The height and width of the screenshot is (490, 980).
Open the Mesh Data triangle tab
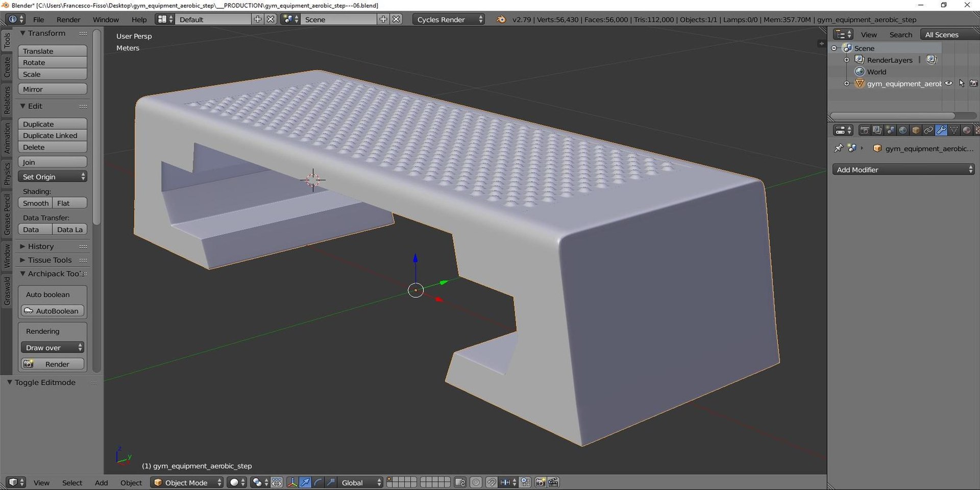click(953, 131)
